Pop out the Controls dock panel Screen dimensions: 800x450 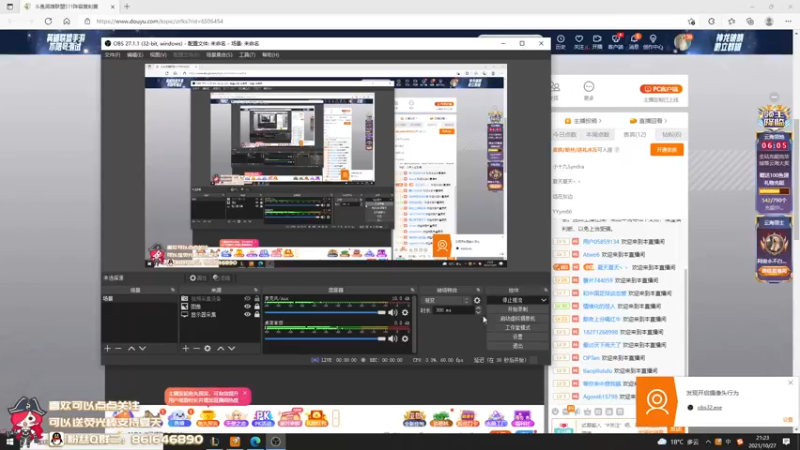point(545,290)
